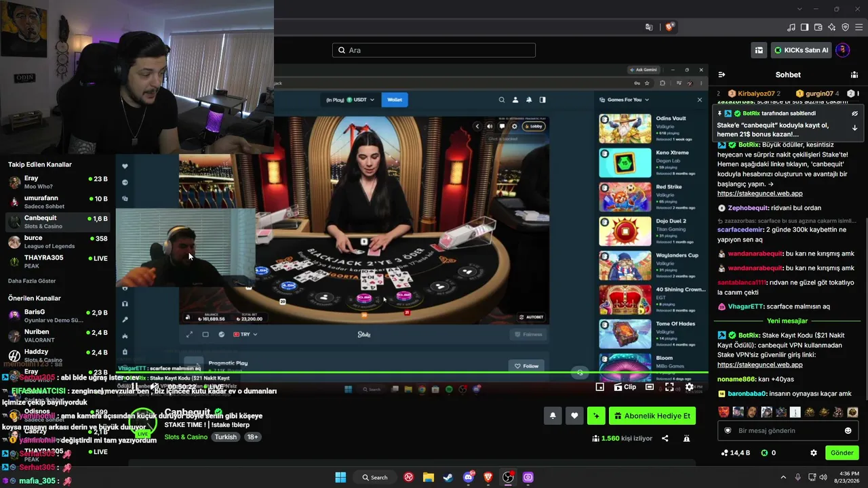Hide the pinned BotRix message

coord(854,113)
